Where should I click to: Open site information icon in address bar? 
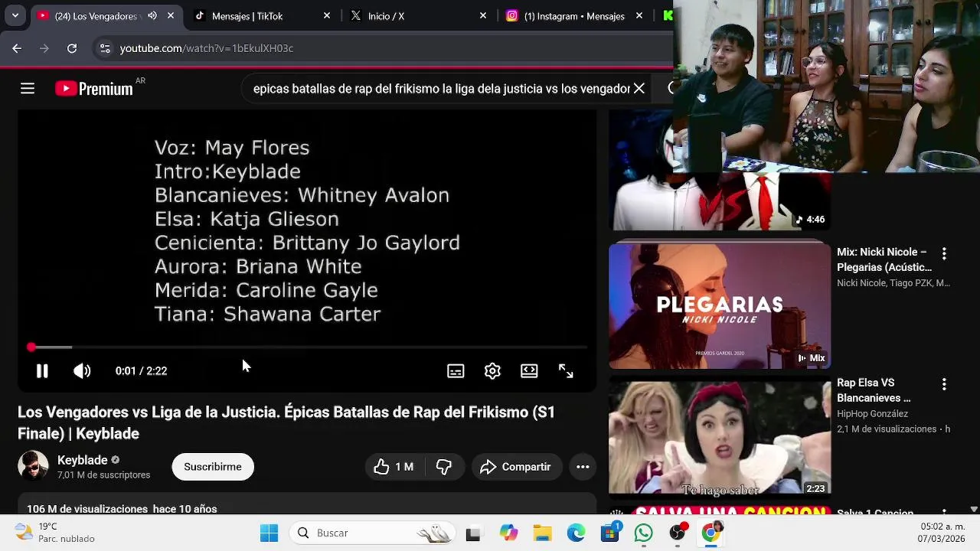click(105, 48)
